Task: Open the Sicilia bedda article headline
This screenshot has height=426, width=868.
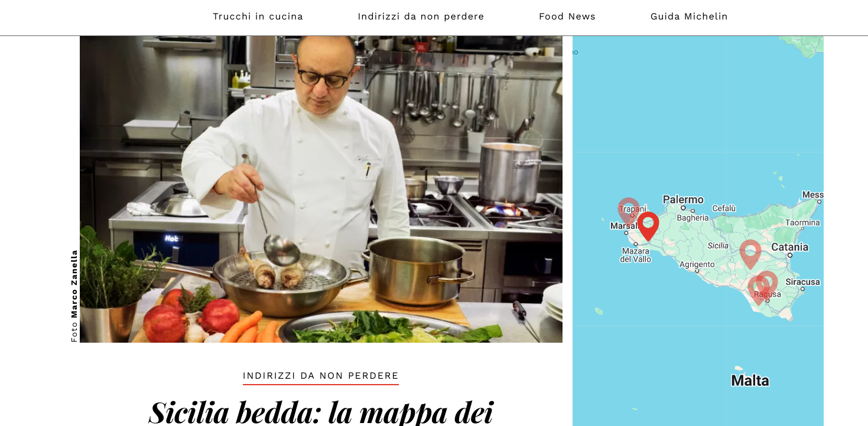Action: tap(321, 412)
